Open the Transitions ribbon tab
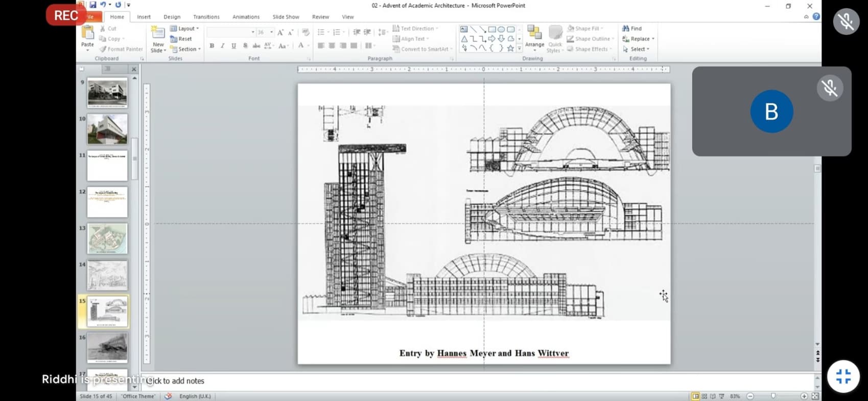This screenshot has width=868, height=401. click(x=206, y=17)
